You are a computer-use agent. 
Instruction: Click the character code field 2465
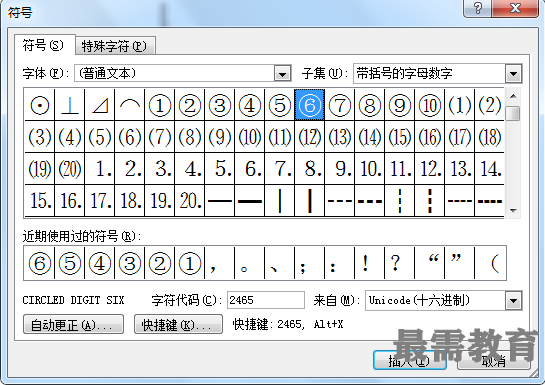266,300
